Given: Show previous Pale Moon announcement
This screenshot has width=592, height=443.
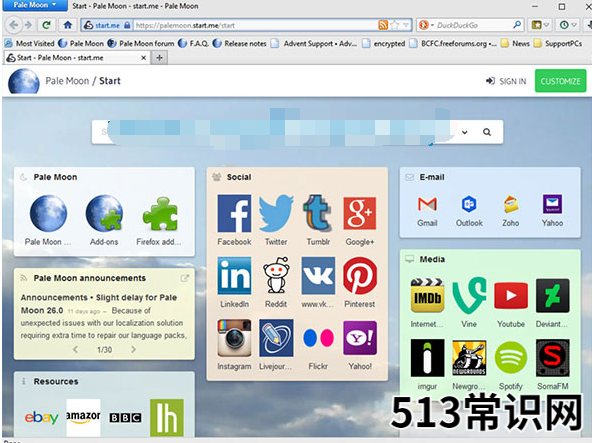Looking at the screenshot, I should click(x=75, y=349).
